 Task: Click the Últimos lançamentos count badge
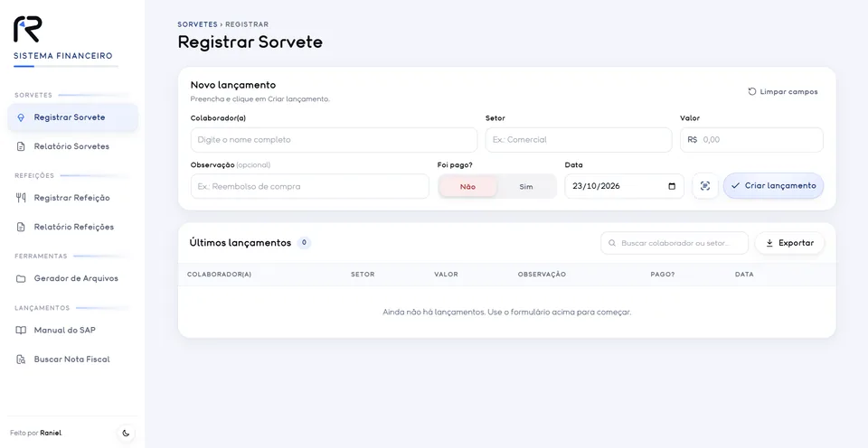304,243
